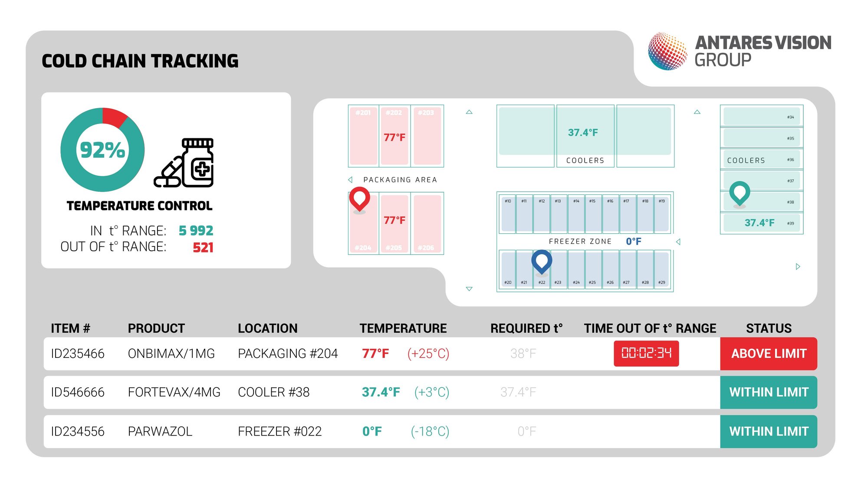Click the down arrow left of freezer cell #20
The width and height of the screenshot is (868, 488).
click(x=469, y=289)
